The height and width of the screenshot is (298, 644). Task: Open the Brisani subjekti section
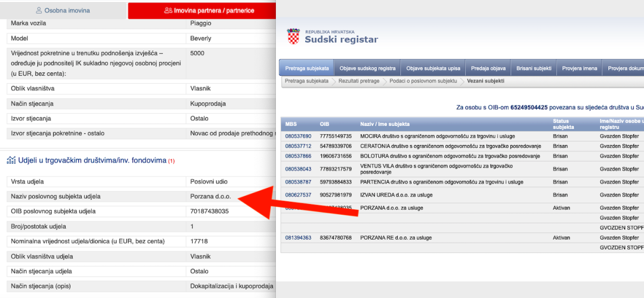pos(533,68)
